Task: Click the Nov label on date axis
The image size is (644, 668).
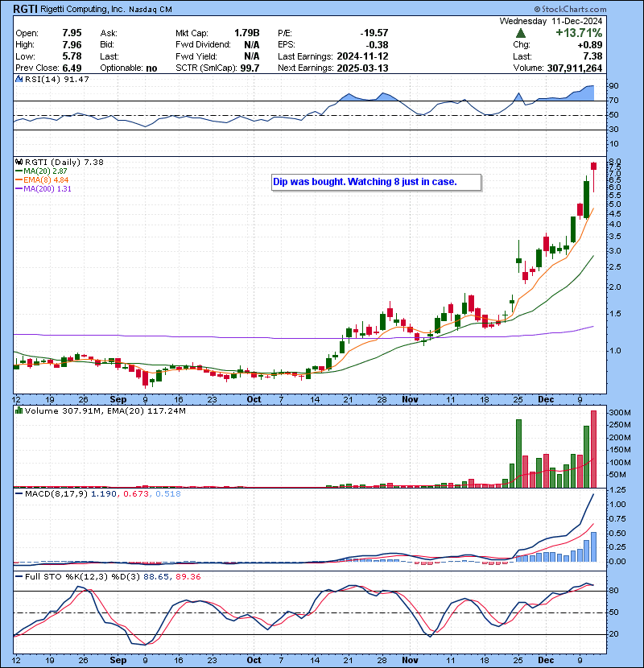Action: (x=410, y=398)
